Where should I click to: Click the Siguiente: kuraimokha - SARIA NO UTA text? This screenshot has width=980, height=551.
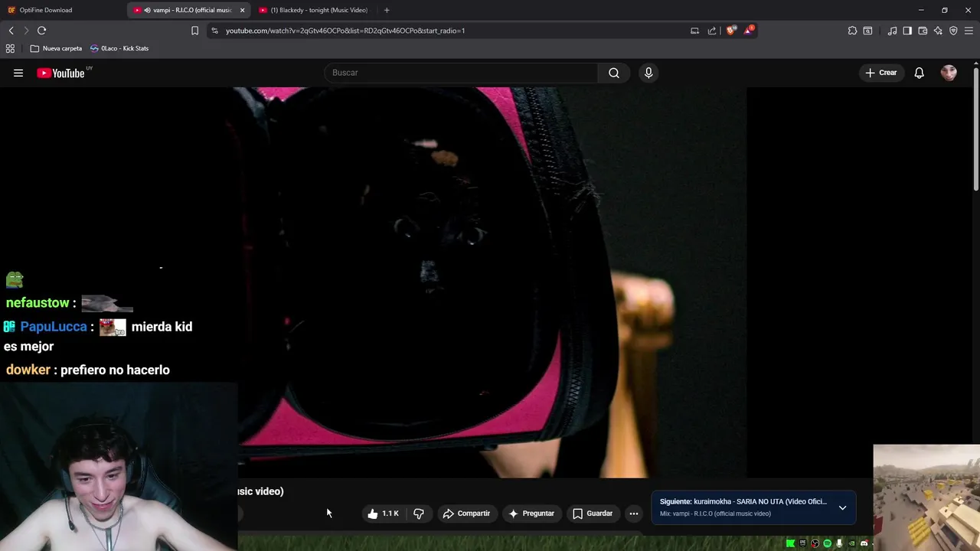[743, 502]
